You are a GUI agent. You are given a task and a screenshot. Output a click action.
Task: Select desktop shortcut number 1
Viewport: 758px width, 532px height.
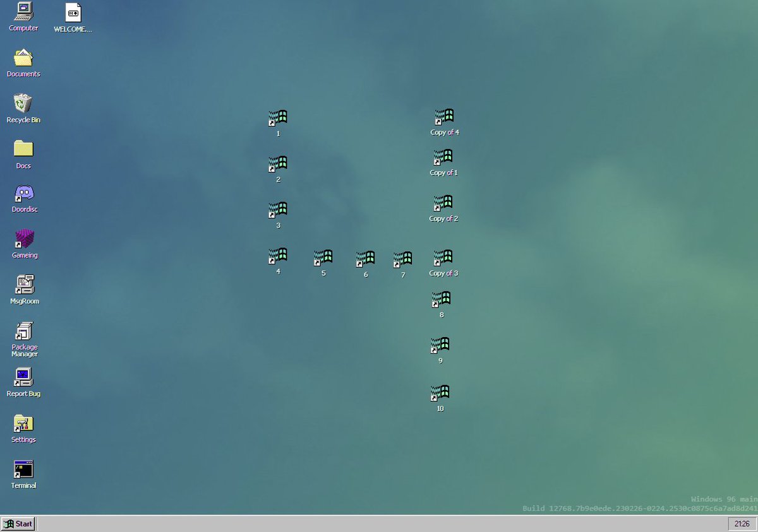click(278, 117)
